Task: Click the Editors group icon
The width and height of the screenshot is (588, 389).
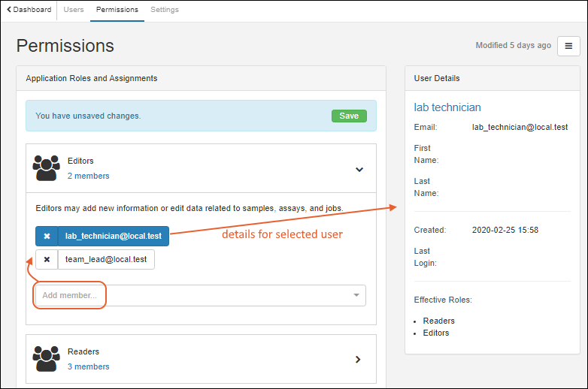Action: 47,167
